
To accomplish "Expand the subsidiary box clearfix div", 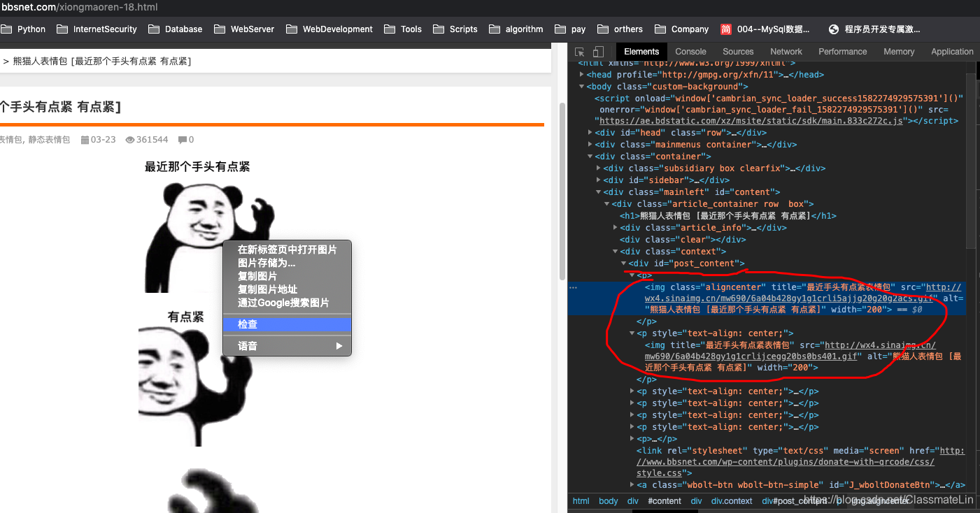I will tap(599, 168).
